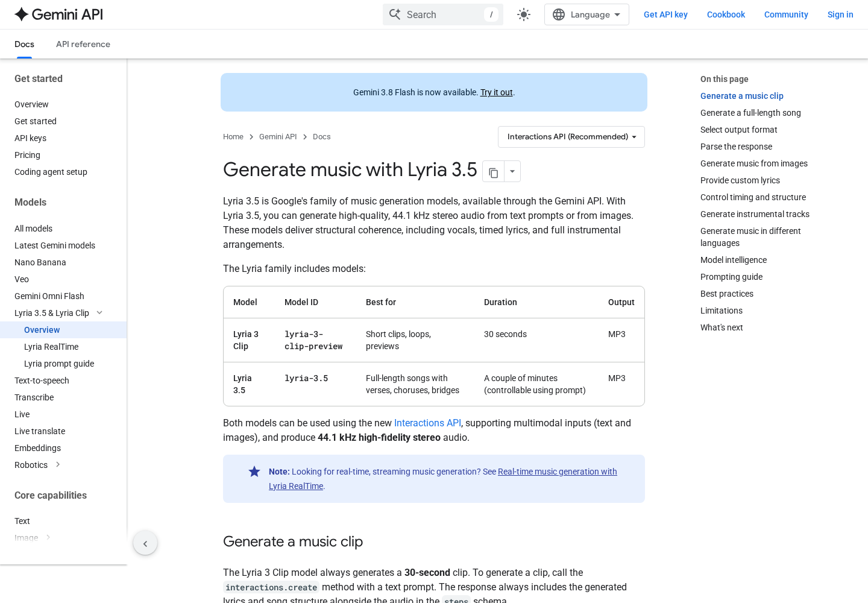868x603 pixels.
Task: Open the Interactions API inline link
Action: click(427, 423)
